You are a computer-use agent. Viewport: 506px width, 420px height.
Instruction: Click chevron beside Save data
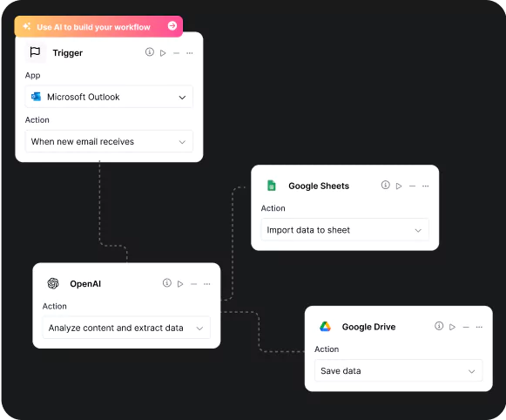(472, 371)
